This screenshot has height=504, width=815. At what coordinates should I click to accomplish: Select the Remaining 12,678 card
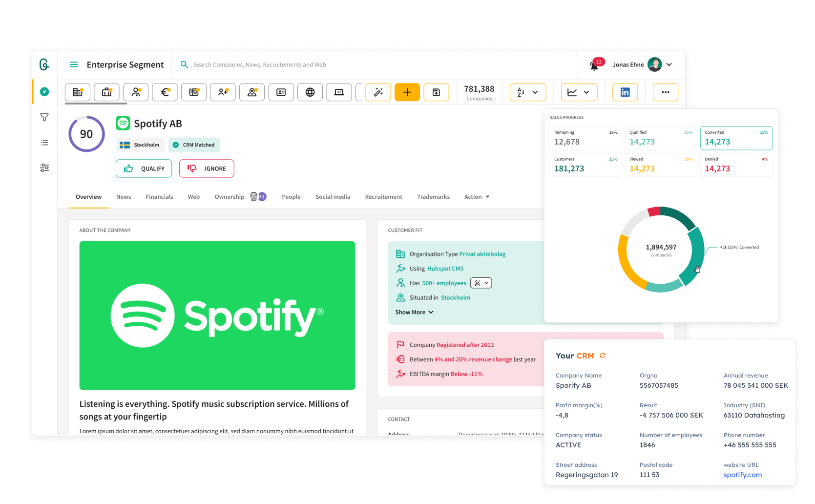(586, 138)
